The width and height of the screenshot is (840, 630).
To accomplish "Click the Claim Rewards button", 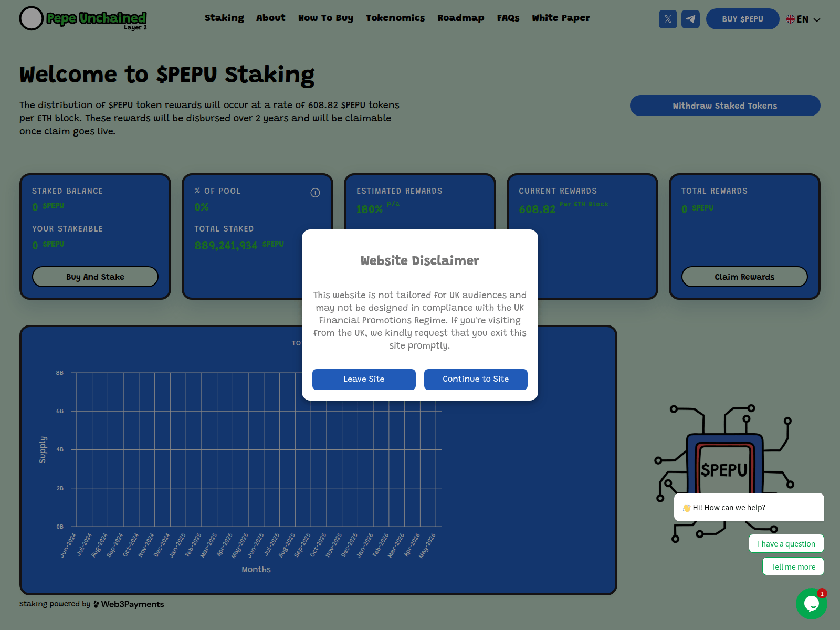I will pos(744,277).
